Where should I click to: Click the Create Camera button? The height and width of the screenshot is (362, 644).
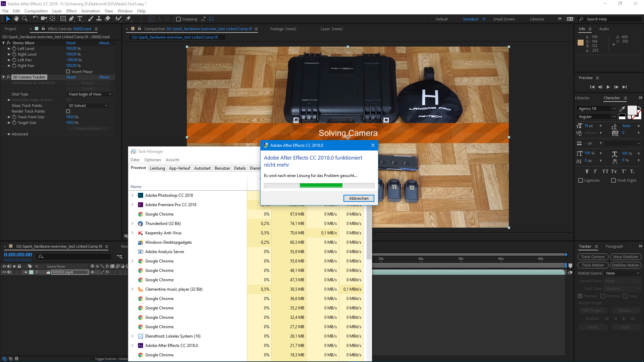coord(88,128)
